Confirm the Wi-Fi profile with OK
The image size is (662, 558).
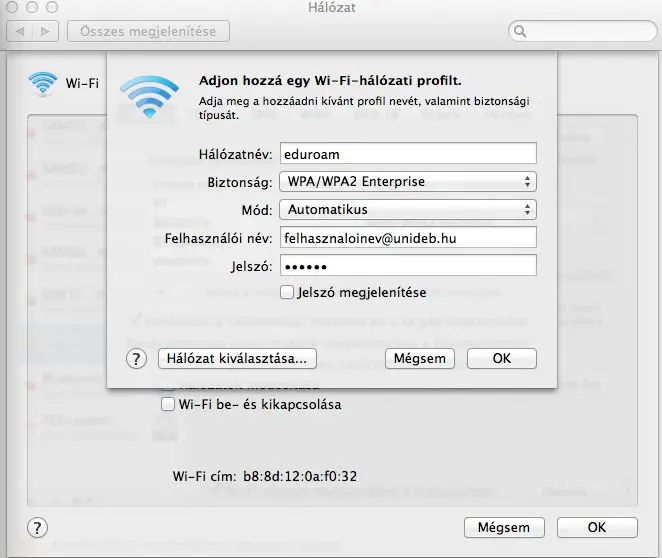(x=501, y=358)
